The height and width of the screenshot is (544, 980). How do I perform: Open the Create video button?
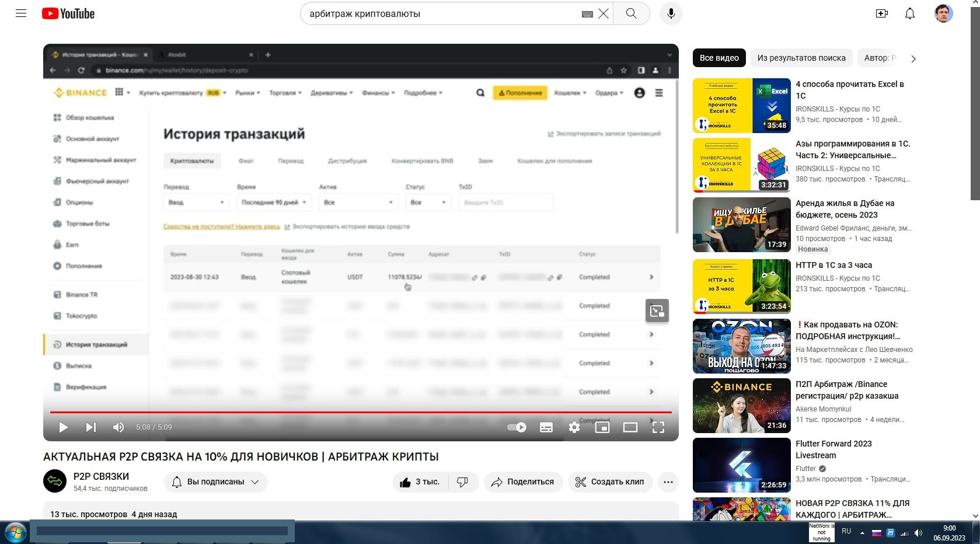click(x=882, y=13)
